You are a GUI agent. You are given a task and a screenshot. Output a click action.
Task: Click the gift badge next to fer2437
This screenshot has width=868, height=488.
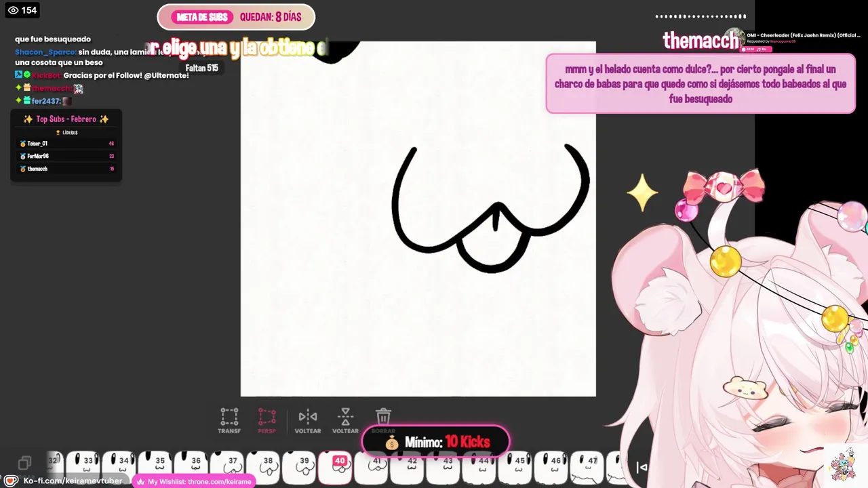(27, 101)
